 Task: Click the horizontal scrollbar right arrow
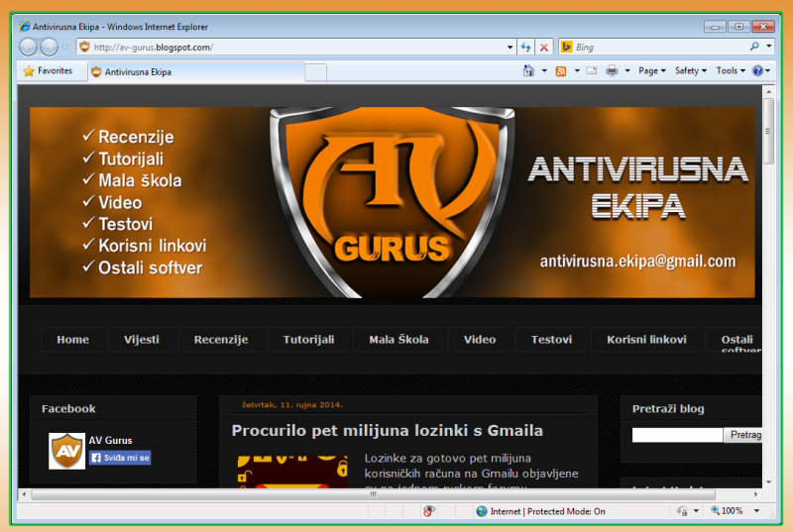click(x=756, y=494)
